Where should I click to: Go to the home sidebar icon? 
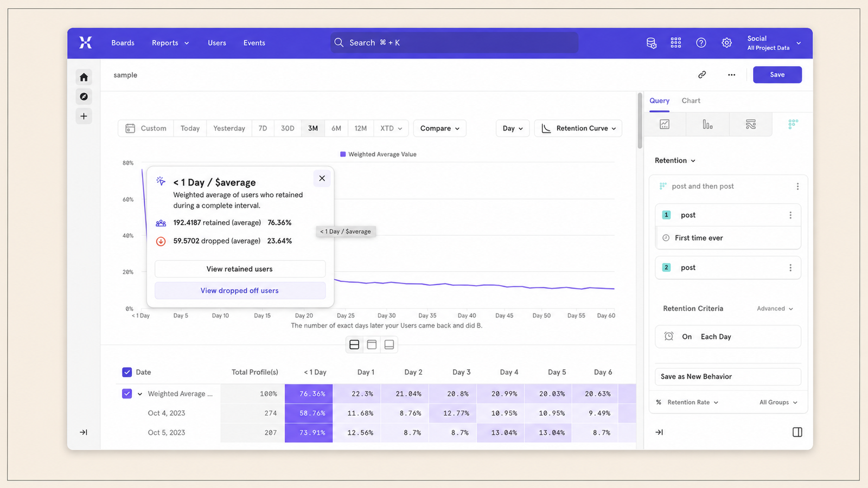point(84,77)
